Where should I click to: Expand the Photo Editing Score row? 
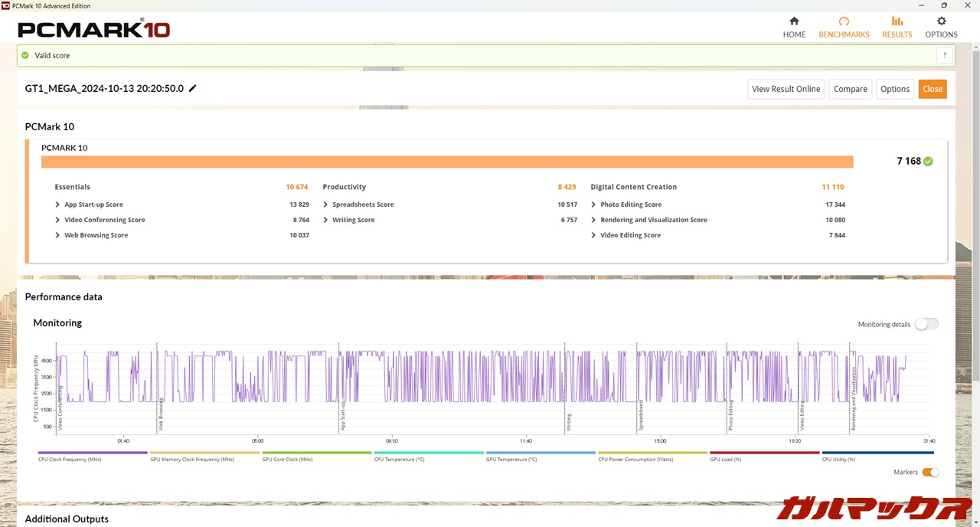point(593,205)
